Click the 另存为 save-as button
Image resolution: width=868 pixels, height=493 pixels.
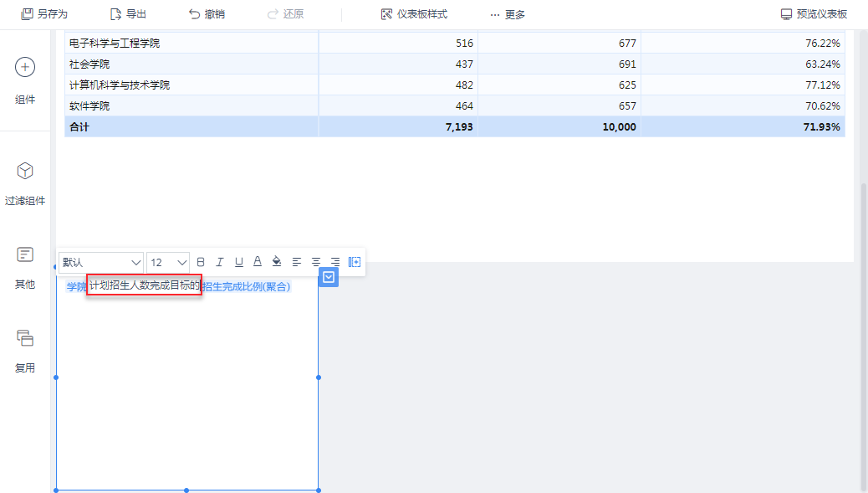pos(44,14)
